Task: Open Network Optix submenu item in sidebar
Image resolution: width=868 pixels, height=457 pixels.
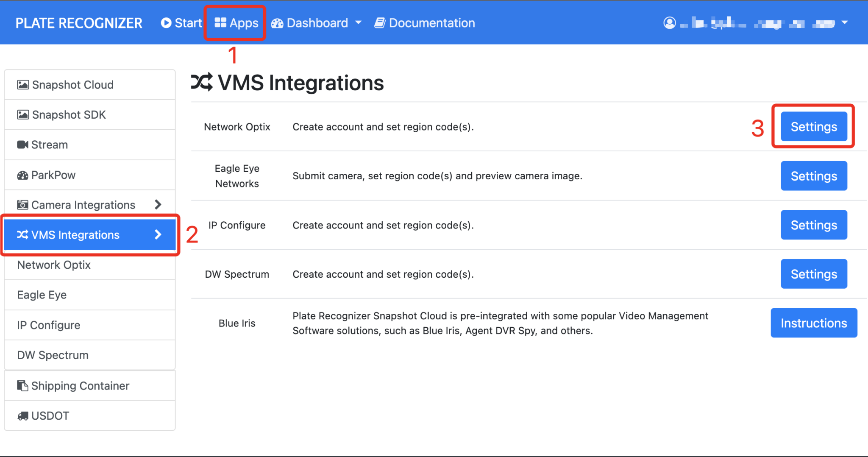Action: tap(90, 265)
